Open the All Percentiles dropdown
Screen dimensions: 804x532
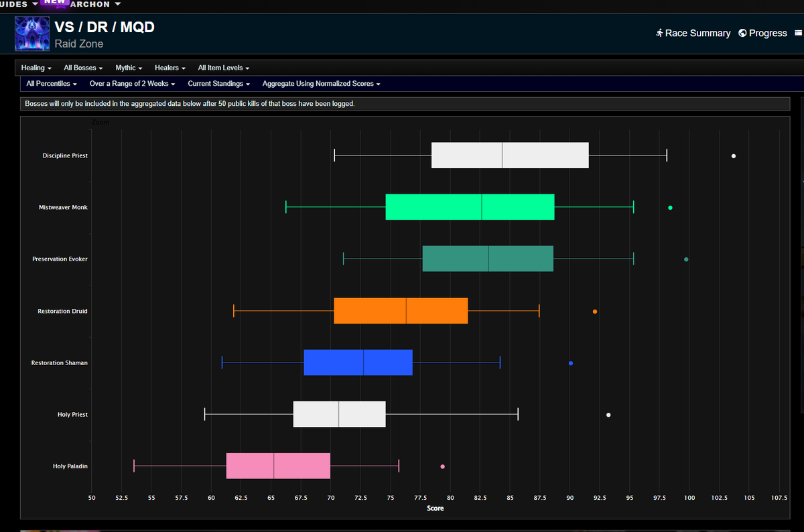[x=52, y=84]
